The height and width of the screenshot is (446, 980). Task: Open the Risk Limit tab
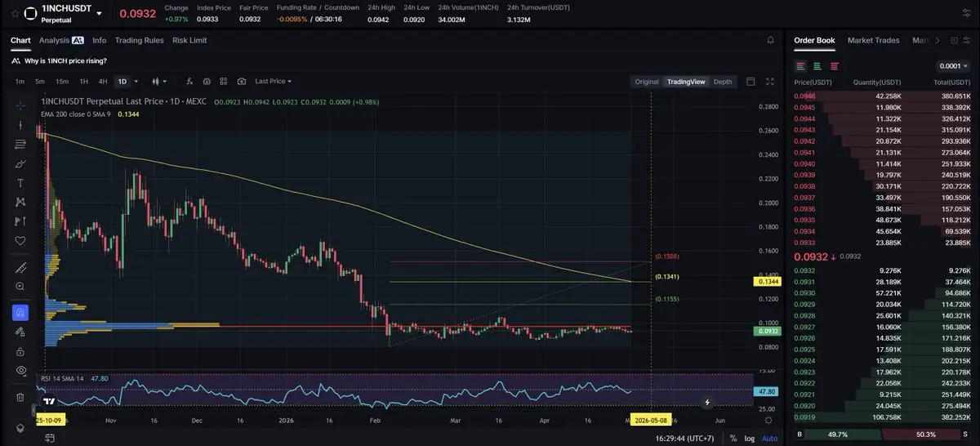click(x=189, y=40)
